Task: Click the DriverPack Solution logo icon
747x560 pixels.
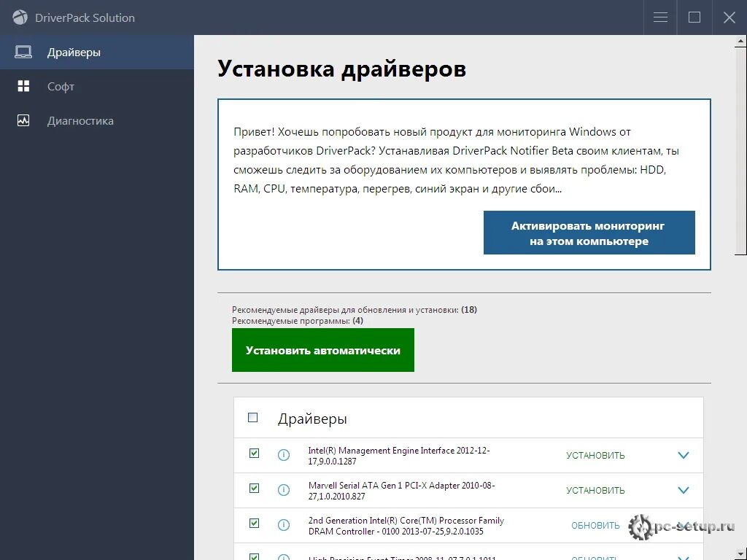Action: pos(20,17)
